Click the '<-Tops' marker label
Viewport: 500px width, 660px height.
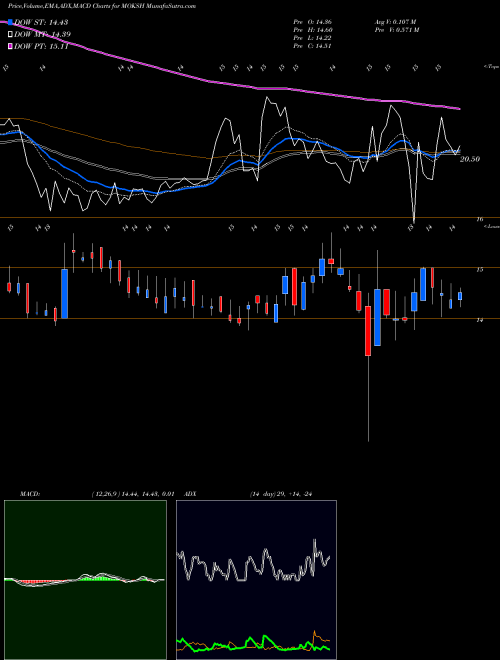tap(492, 67)
